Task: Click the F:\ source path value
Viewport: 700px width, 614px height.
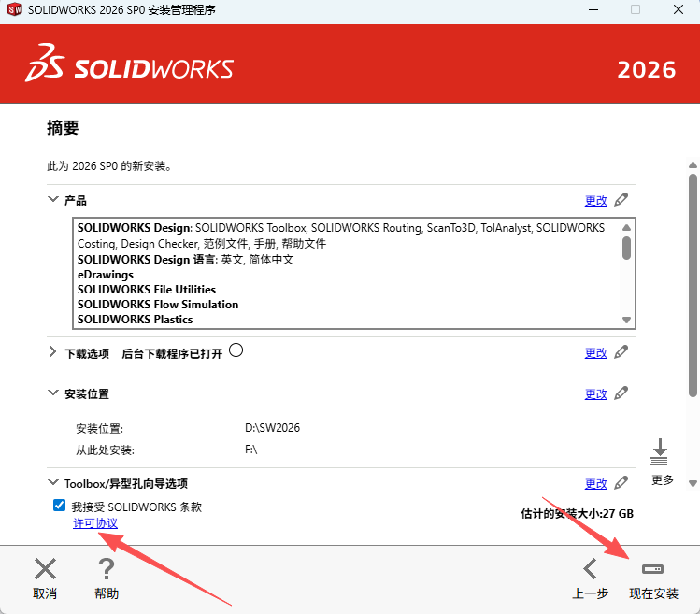Action: click(250, 450)
